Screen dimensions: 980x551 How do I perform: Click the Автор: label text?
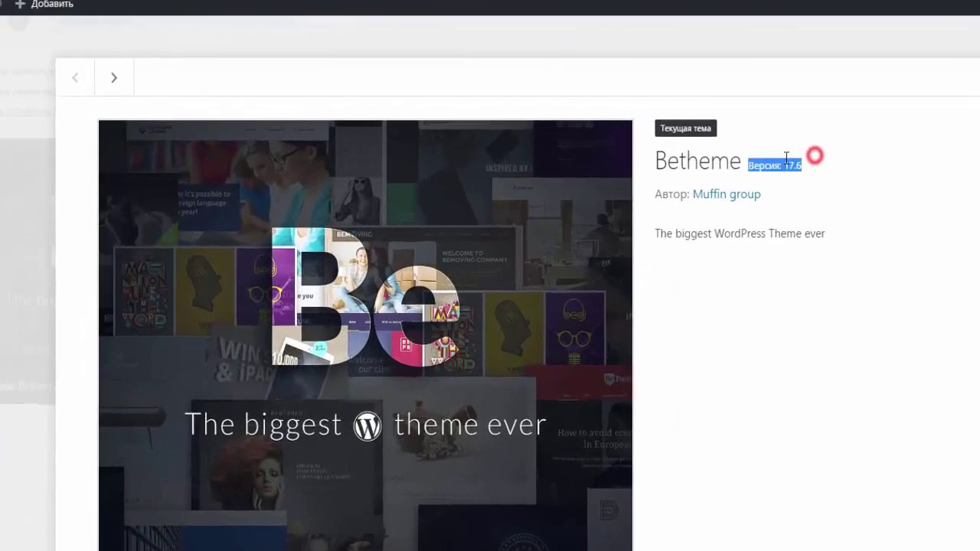(671, 194)
